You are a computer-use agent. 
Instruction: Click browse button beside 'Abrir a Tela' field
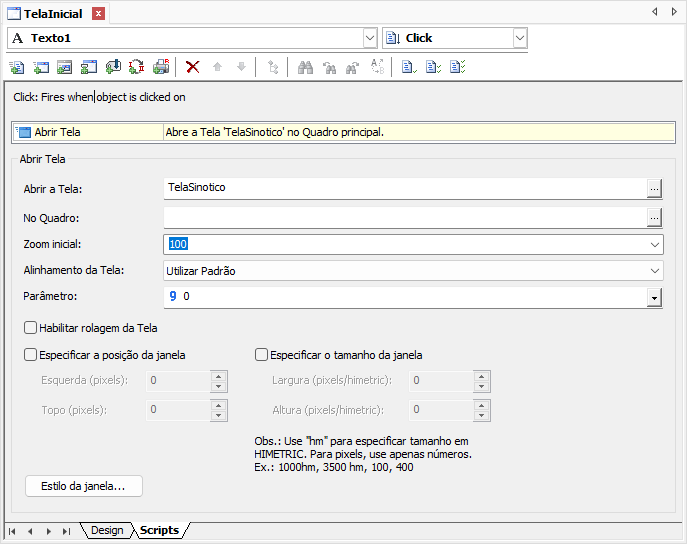[x=654, y=187]
